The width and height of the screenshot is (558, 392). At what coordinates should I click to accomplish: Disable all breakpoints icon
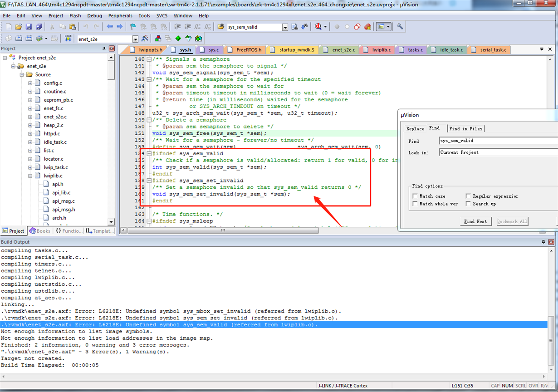point(357,27)
